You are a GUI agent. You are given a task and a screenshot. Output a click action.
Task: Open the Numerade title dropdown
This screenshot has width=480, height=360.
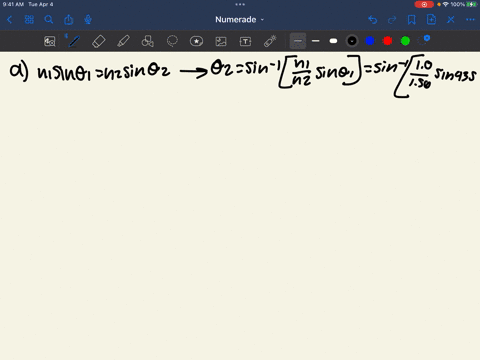point(239,20)
